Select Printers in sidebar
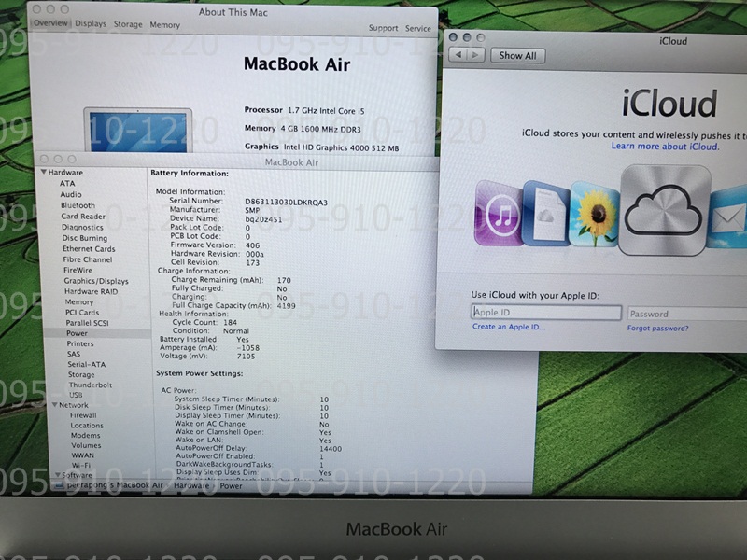The image size is (747, 560). pos(80,343)
